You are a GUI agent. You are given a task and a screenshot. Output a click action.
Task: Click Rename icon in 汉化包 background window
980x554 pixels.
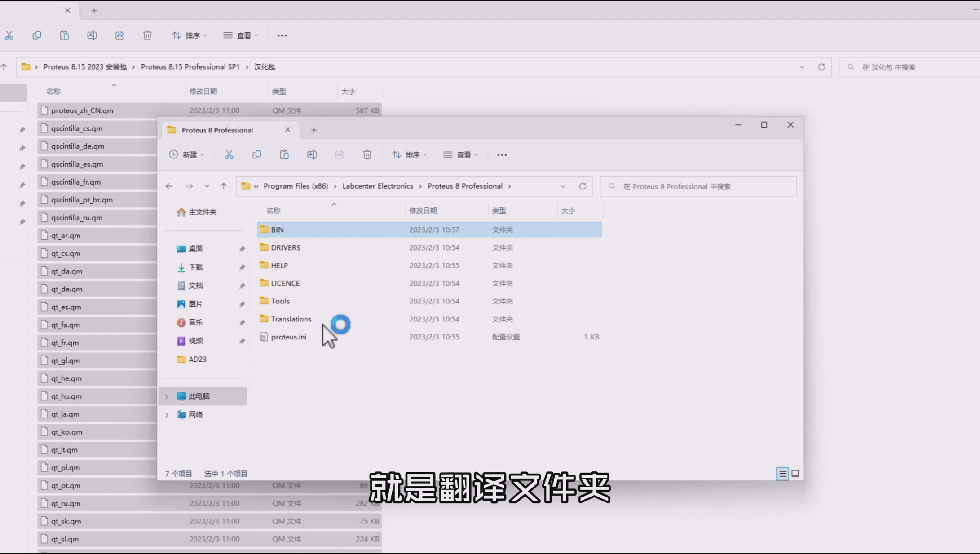[x=92, y=35]
